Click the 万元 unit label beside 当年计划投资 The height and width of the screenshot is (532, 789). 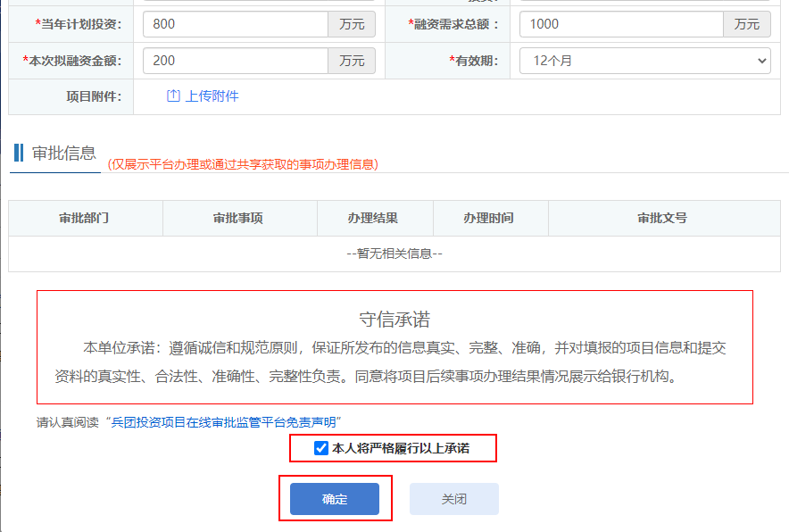pyautogui.click(x=352, y=24)
